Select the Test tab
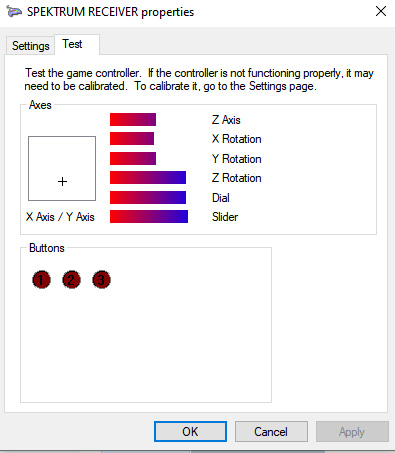 pos(77,44)
